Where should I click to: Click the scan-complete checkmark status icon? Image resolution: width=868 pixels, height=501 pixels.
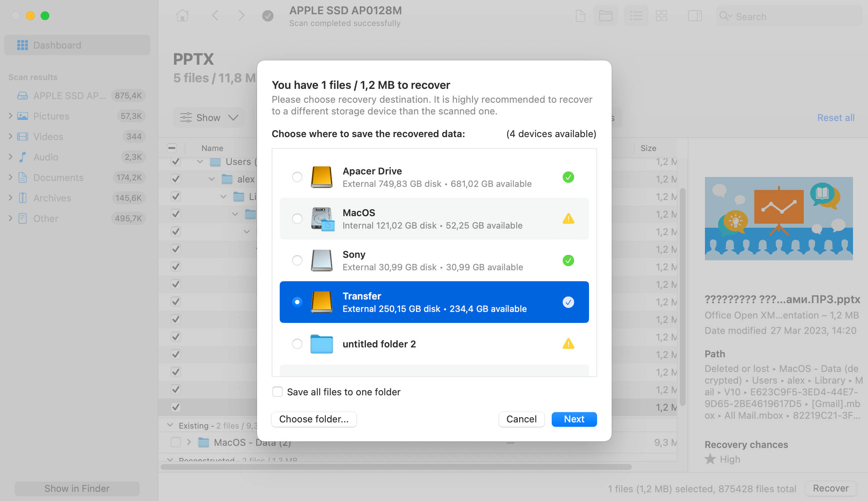coord(268,16)
